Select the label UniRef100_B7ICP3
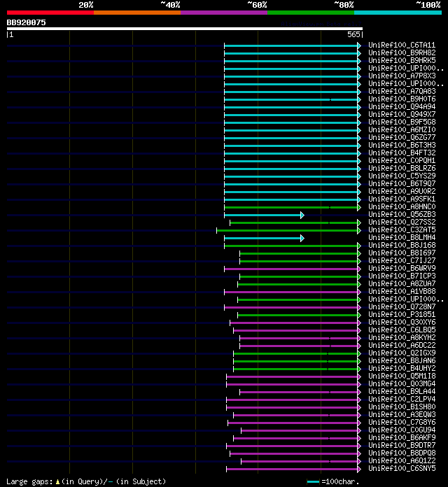The image size is (448, 487). click(402, 276)
